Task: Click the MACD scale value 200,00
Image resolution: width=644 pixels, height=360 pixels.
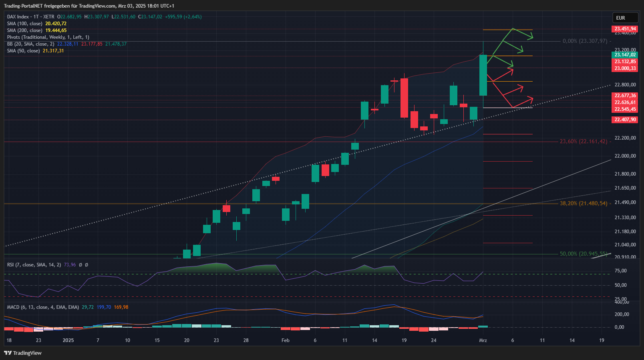Action: (622, 314)
